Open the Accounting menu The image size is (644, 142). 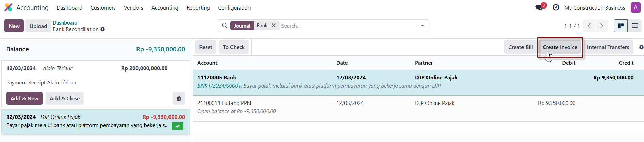click(165, 7)
